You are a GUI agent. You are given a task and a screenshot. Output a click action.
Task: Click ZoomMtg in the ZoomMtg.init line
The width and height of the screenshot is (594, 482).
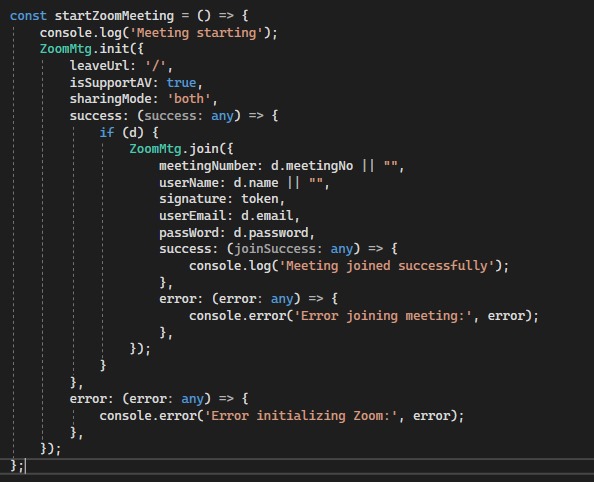click(x=66, y=49)
